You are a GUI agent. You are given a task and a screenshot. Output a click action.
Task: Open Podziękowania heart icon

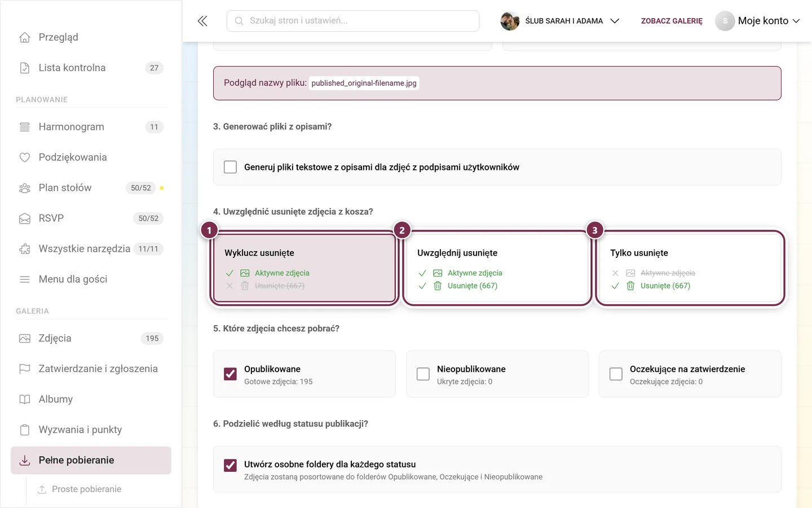pos(25,157)
